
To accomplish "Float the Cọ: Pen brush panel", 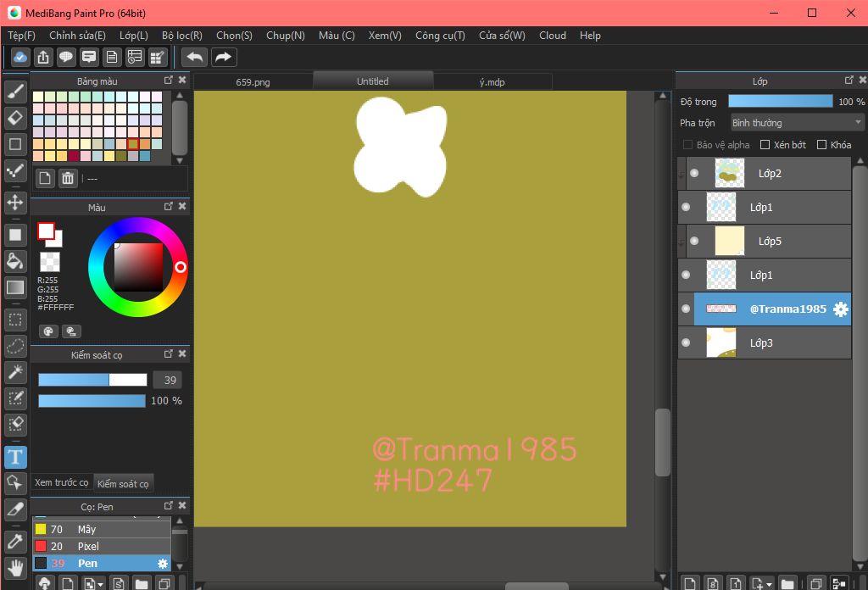I will [169, 505].
